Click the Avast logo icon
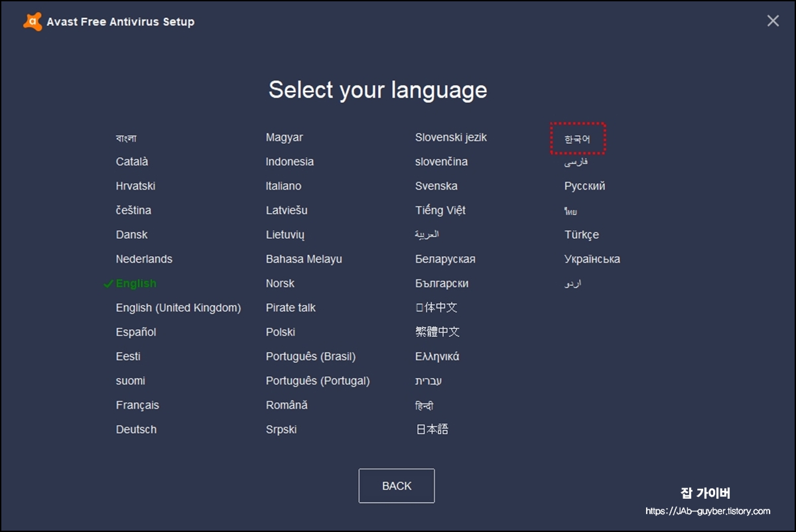Screen dimensions: 796x532 click(x=33, y=22)
